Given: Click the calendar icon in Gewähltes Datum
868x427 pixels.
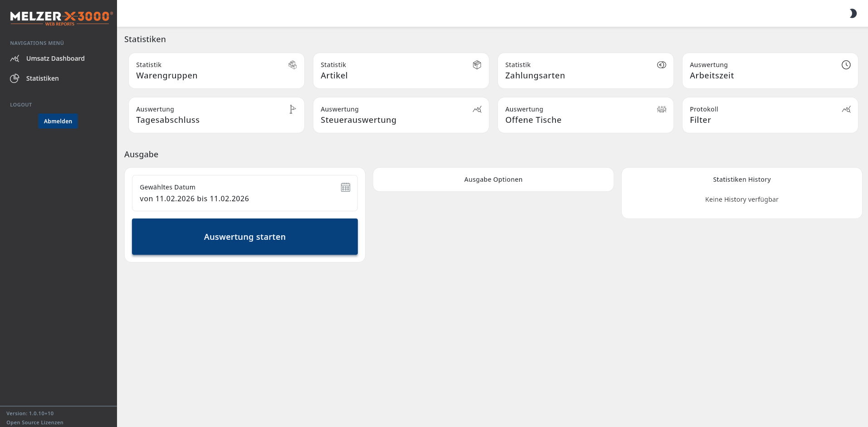Looking at the screenshot, I should tap(346, 187).
